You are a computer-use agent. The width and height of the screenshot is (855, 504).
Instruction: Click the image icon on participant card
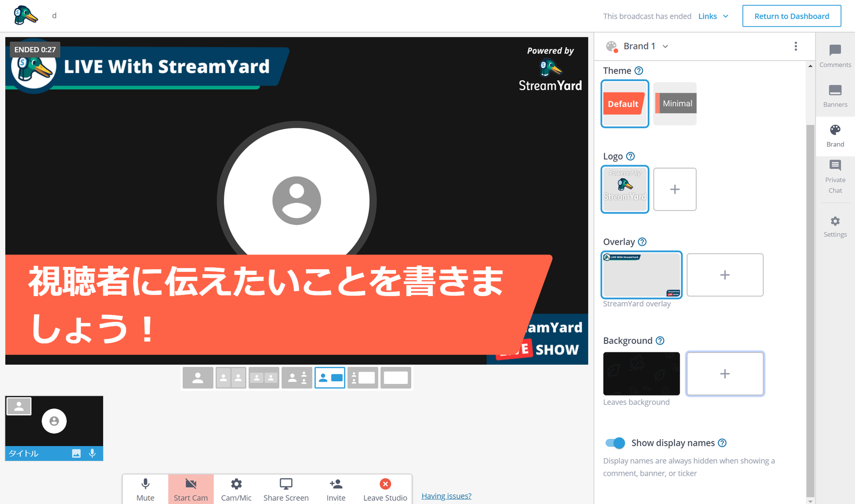point(76,453)
